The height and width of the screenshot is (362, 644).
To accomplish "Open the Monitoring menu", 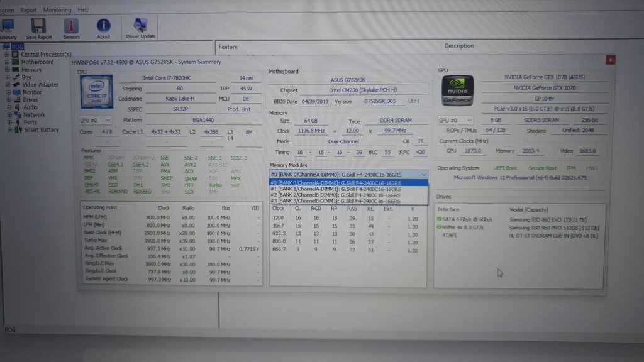I will pyautogui.click(x=56, y=9).
